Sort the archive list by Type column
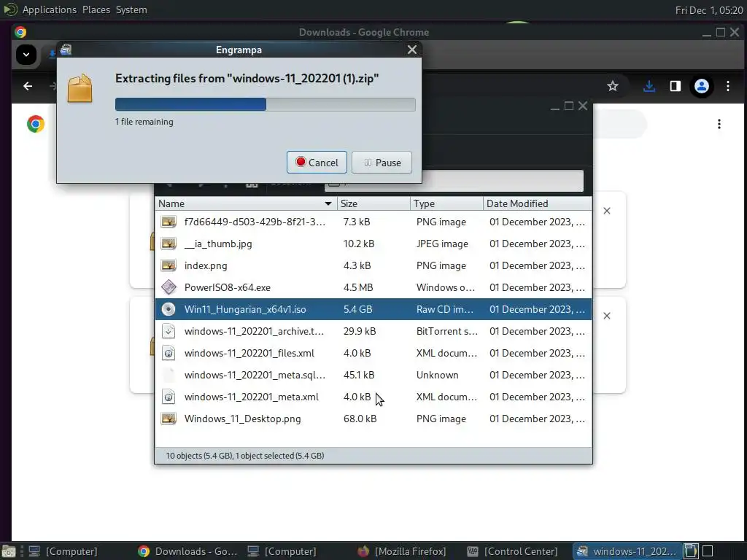 446,203
